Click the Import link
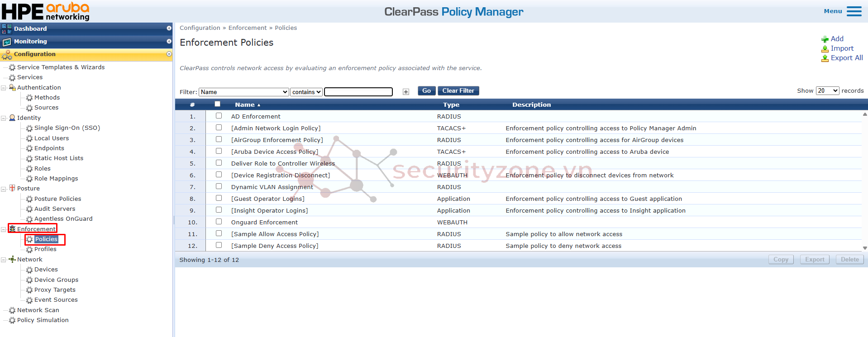The height and width of the screenshot is (337, 868). (842, 48)
